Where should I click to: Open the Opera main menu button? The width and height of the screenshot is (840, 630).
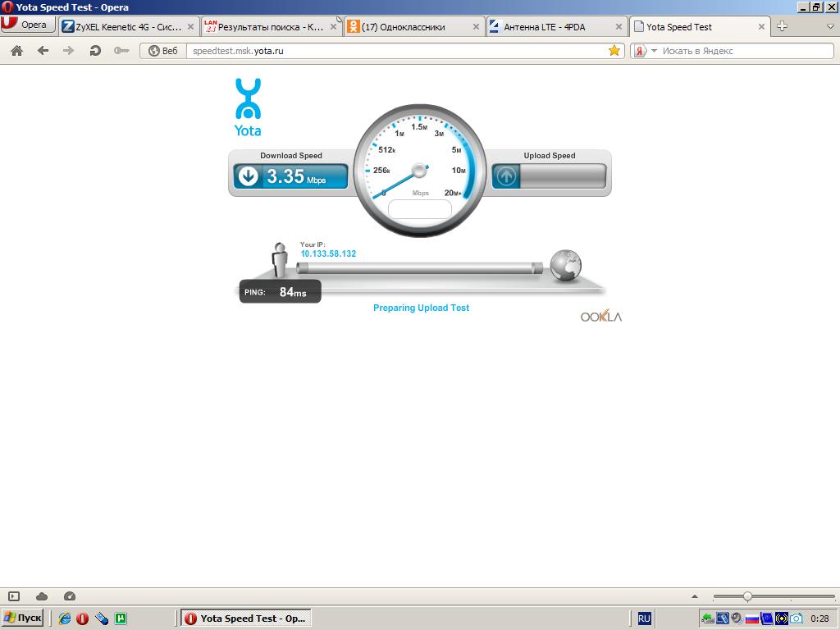coord(28,25)
